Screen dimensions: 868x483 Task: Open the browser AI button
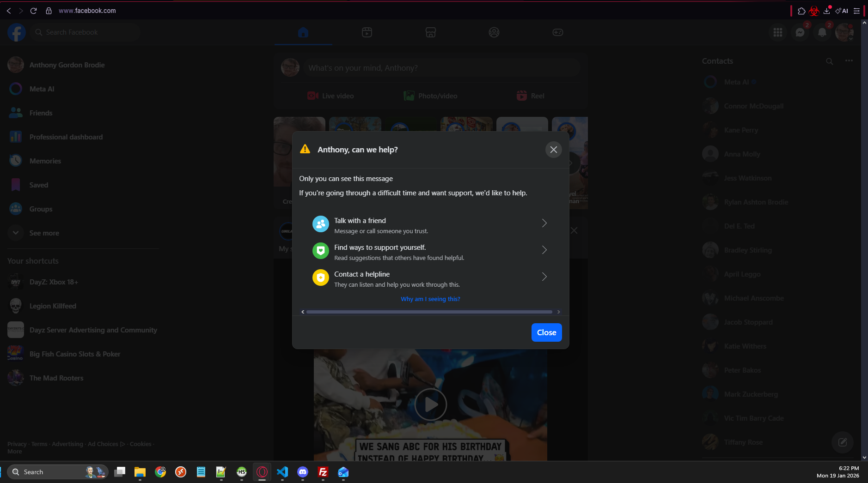coord(842,11)
